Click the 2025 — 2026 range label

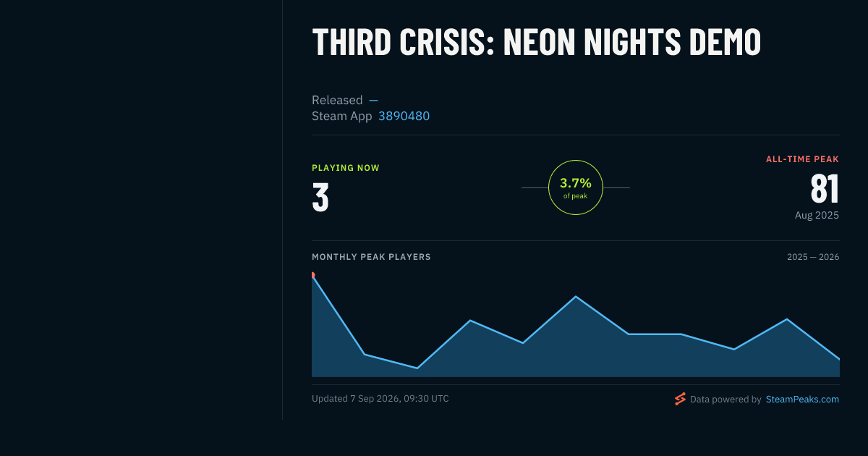(813, 257)
